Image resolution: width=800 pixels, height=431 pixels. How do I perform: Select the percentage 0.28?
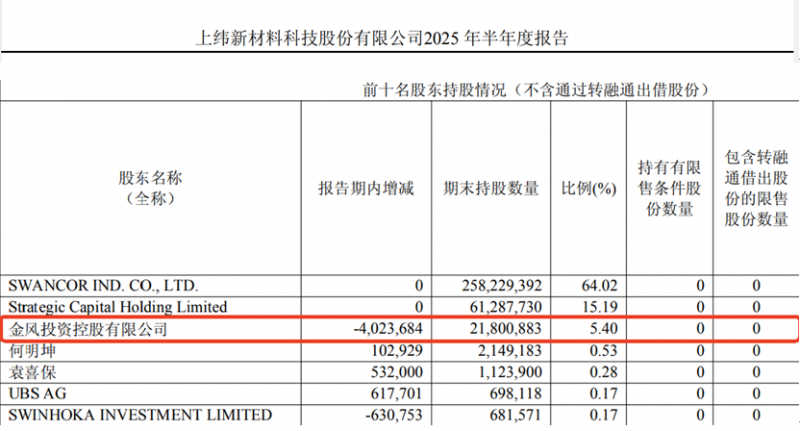(x=604, y=372)
